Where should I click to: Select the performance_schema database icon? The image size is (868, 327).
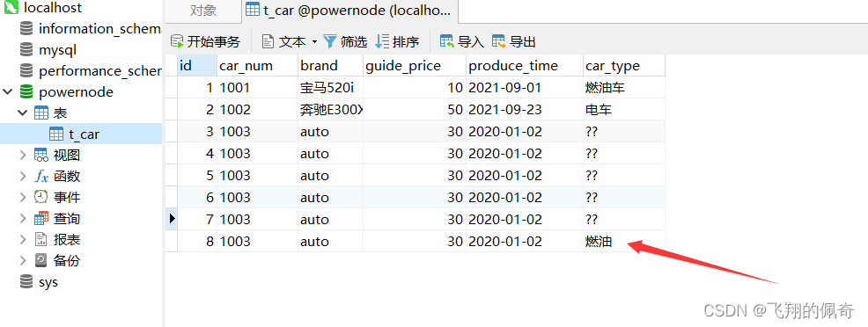(x=26, y=70)
